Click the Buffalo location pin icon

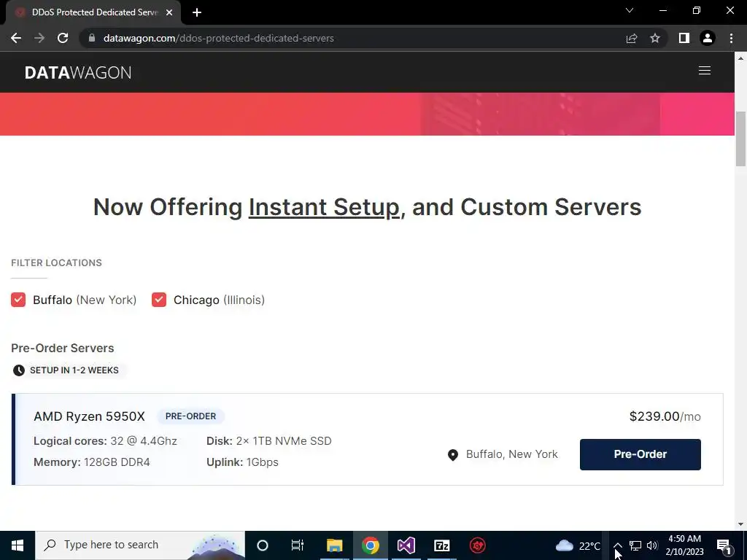[x=453, y=455]
